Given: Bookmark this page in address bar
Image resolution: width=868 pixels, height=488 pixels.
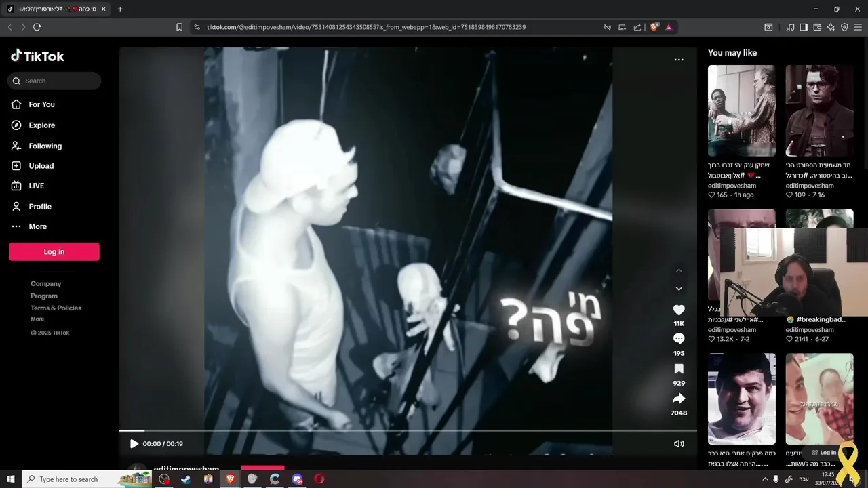Looking at the screenshot, I should pos(179,27).
